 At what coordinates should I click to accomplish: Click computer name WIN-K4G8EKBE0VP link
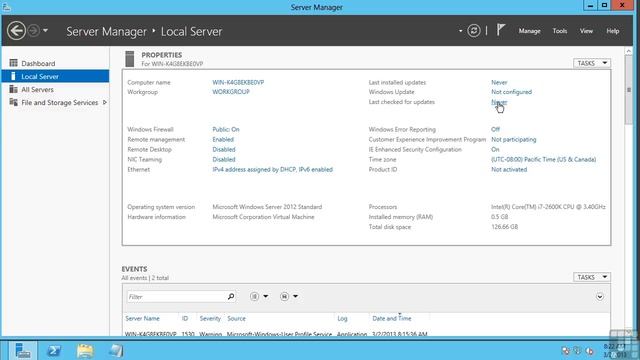click(x=238, y=82)
